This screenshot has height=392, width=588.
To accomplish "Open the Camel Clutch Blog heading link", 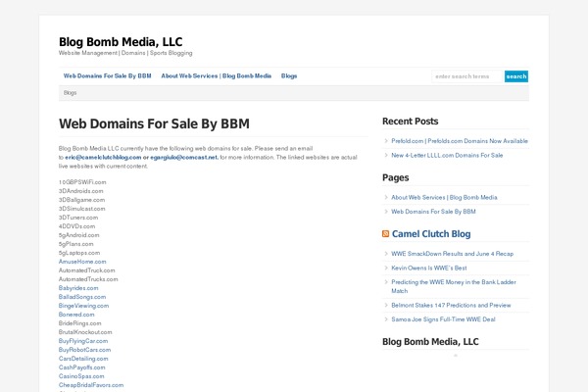I will click(431, 234).
